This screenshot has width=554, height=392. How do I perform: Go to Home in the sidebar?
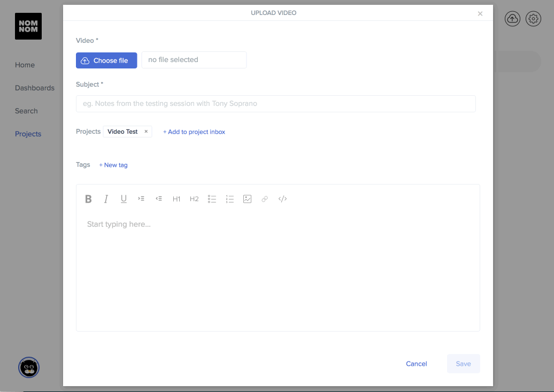coord(25,65)
